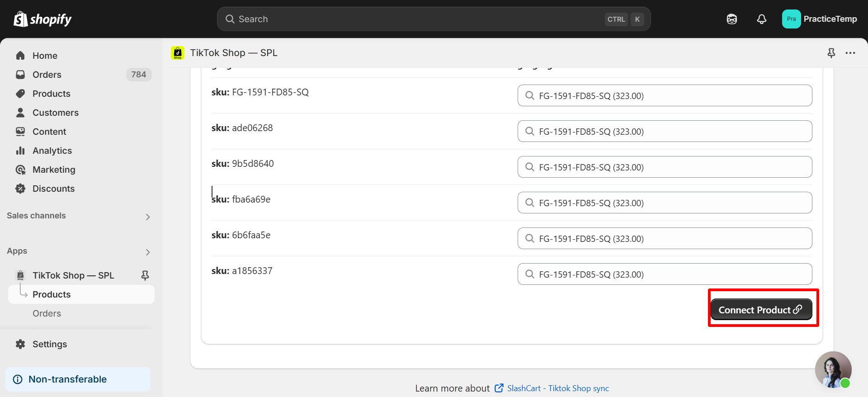Expand the Apps section

pyautogui.click(x=148, y=252)
